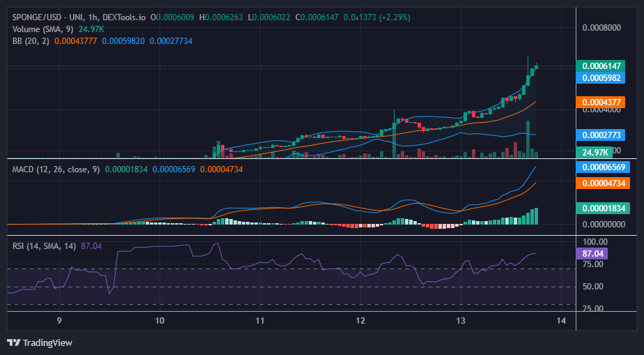Select the RSI (14, SMA, 14) legend
644x355 pixels.
click(44, 246)
